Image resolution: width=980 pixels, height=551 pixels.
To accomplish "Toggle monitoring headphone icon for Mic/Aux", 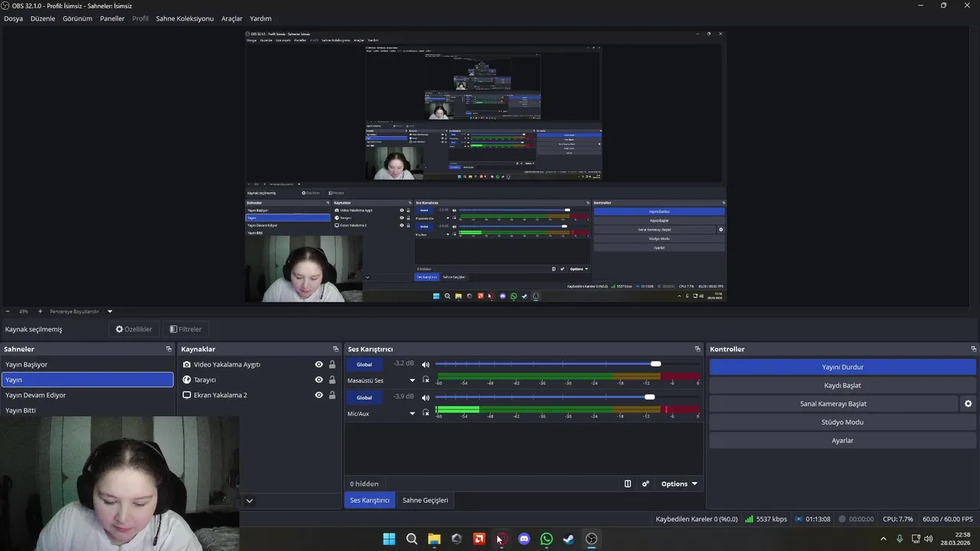I will pyautogui.click(x=426, y=413).
